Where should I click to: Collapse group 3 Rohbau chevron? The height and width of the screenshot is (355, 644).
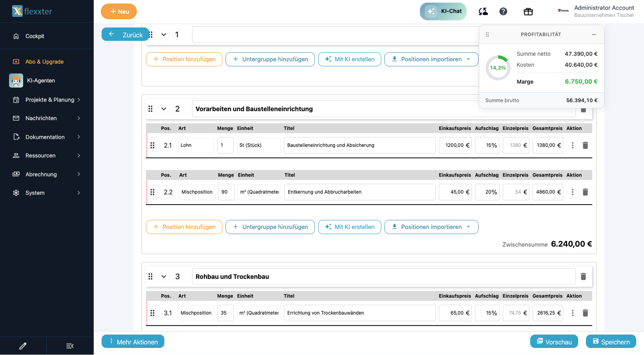(164, 276)
